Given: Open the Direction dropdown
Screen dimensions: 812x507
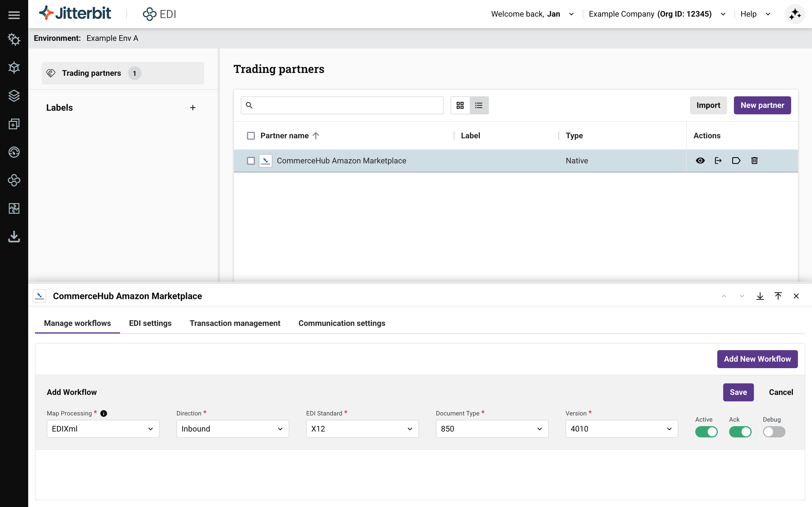Looking at the screenshot, I should tap(233, 428).
